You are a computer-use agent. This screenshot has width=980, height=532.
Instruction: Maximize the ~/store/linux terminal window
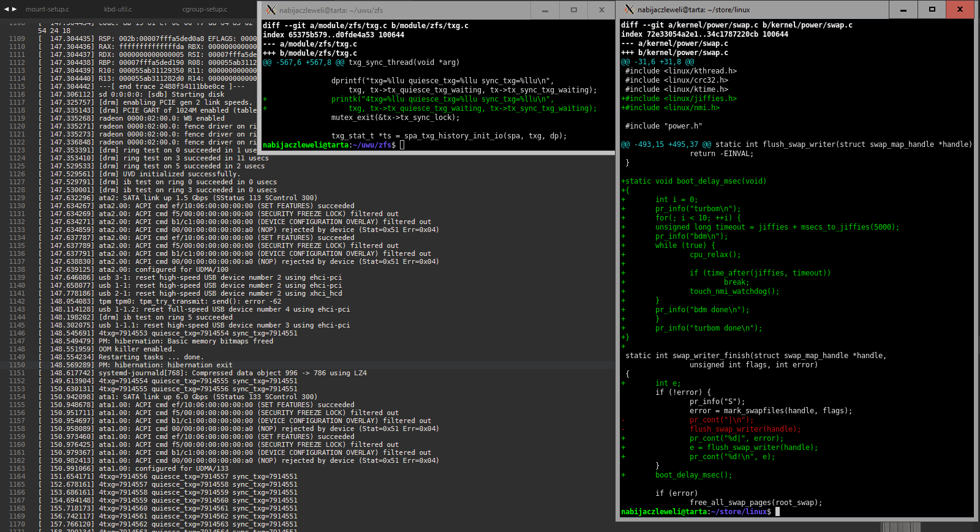click(932, 9)
